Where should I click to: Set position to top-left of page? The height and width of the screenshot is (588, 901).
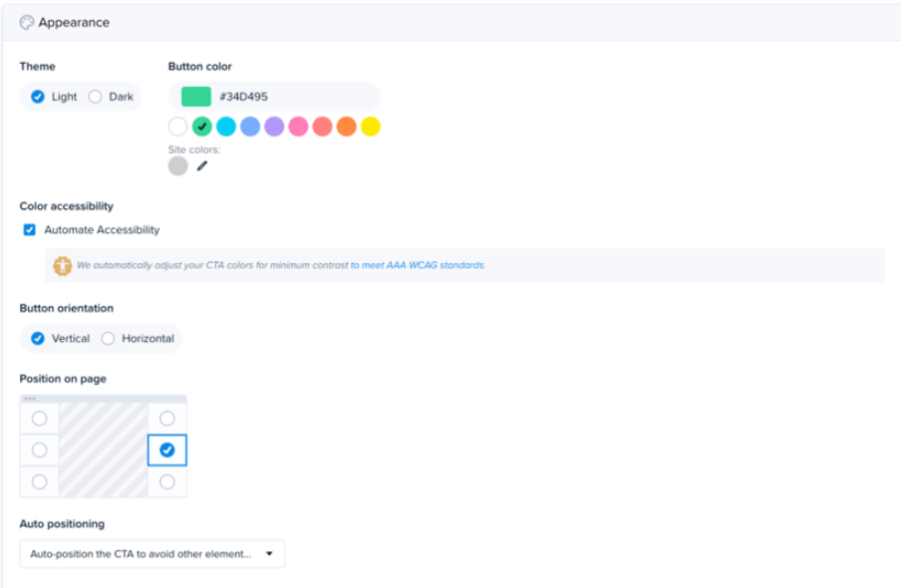(x=39, y=419)
